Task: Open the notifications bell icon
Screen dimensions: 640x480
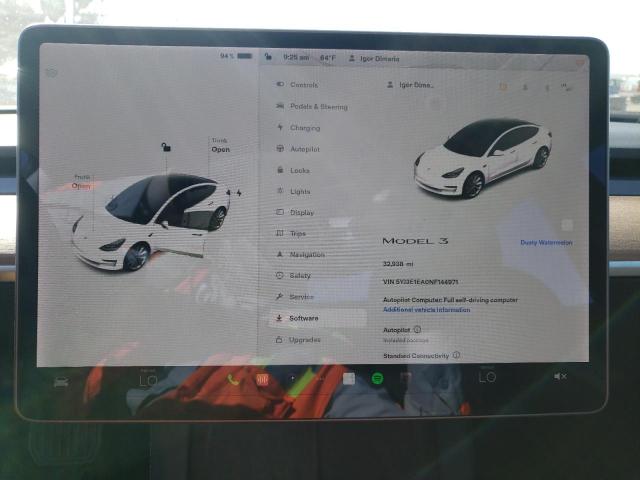Action: tap(525, 87)
